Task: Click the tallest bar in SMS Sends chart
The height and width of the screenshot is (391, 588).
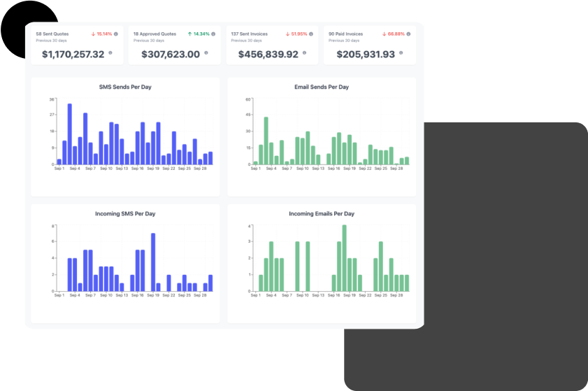Action: coord(70,134)
